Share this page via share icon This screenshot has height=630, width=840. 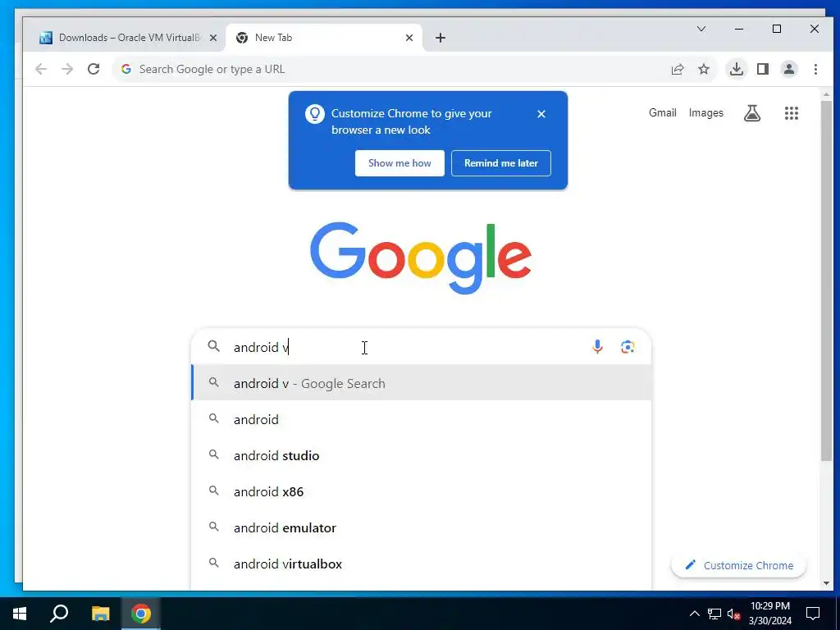click(678, 69)
